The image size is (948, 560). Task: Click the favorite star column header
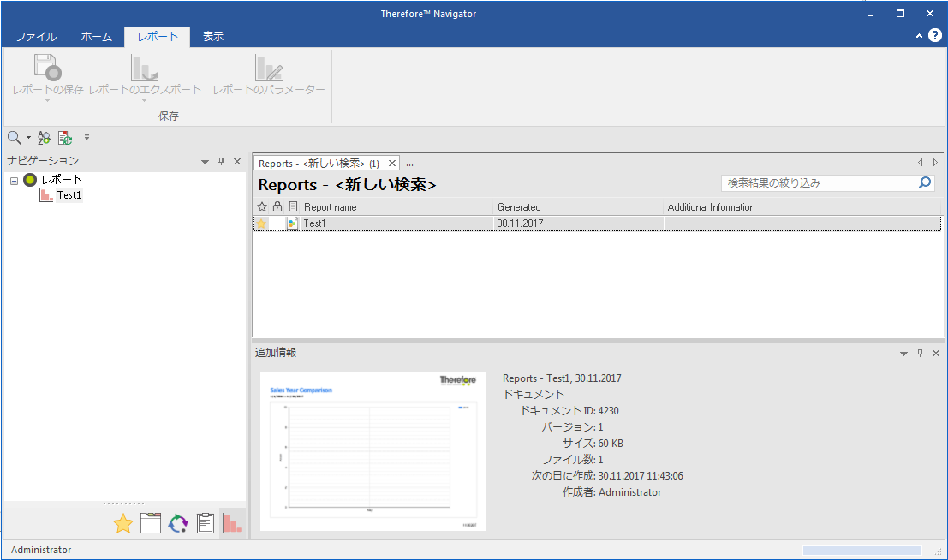(x=262, y=207)
